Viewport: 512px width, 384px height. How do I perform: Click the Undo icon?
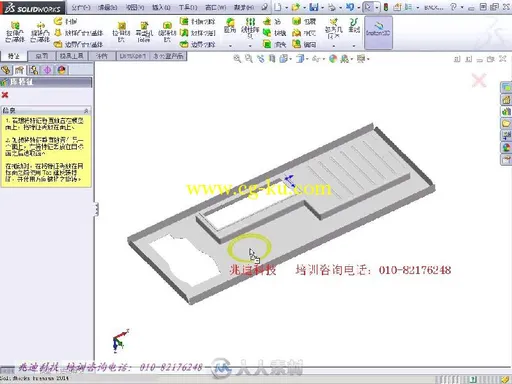click(x=350, y=7)
